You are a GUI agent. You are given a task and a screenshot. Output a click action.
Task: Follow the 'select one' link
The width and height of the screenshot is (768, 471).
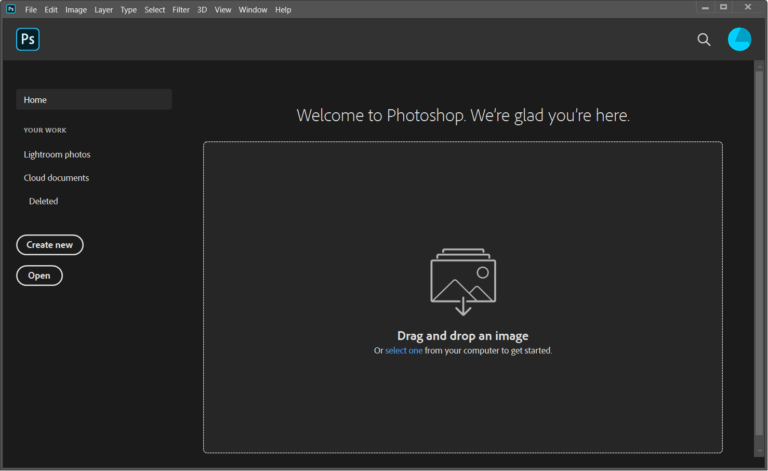click(404, 351)
